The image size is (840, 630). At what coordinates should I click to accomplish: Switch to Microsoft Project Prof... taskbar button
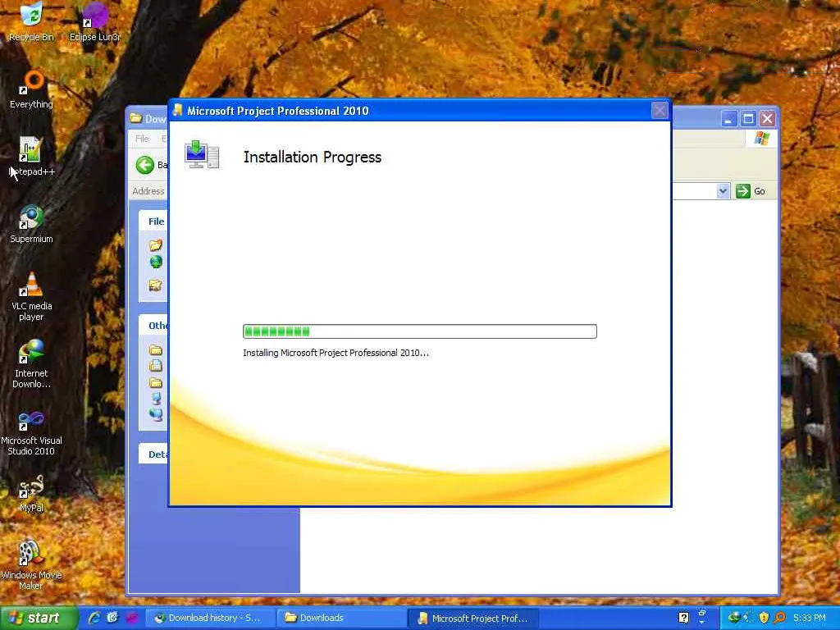point(472,619)
